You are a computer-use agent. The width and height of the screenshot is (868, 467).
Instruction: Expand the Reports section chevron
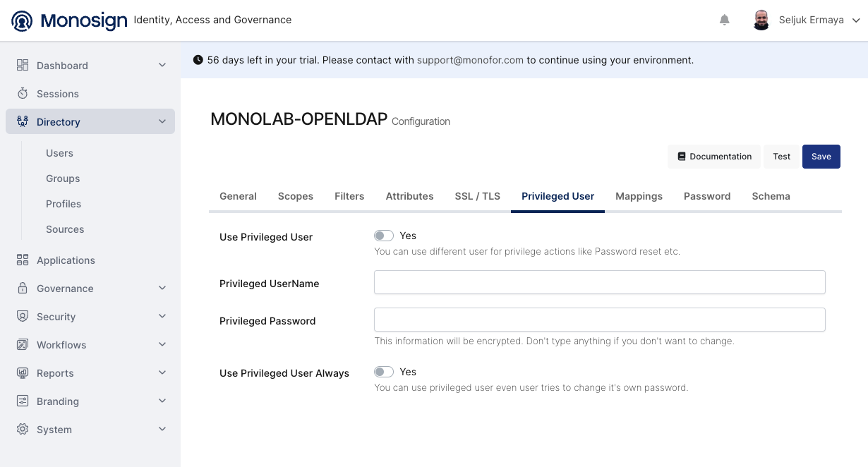click(x=162, y=373)
